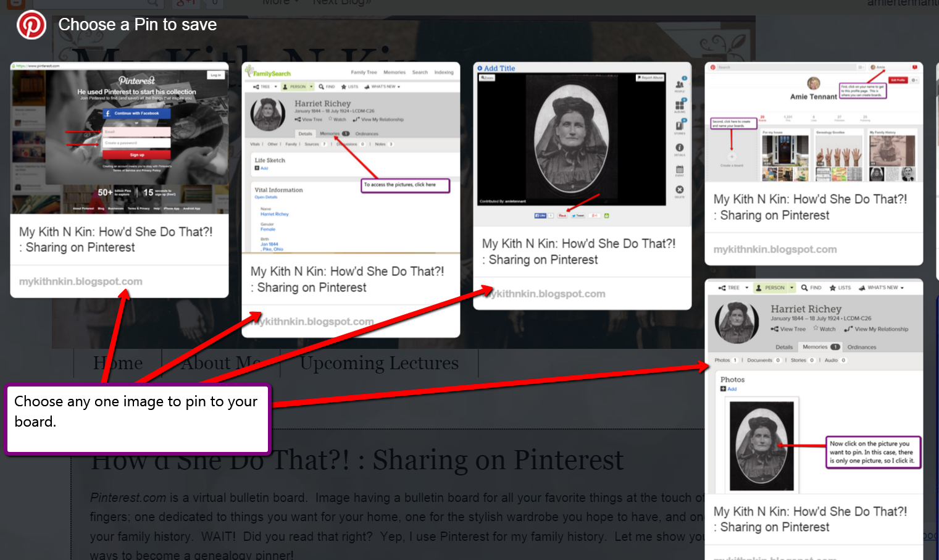Open mykithnkin.blogspot.com link under the sign-up pin
The width and height of the screenshot is (939, 560).
click(x=81, y=282)
